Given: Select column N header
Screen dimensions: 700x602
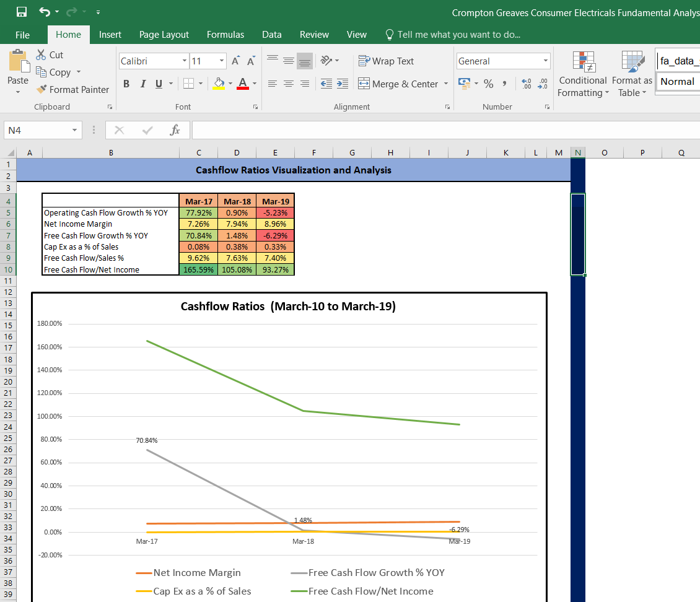Looking at the screenshot, I should pyautogui.click(x=578, y=152).
